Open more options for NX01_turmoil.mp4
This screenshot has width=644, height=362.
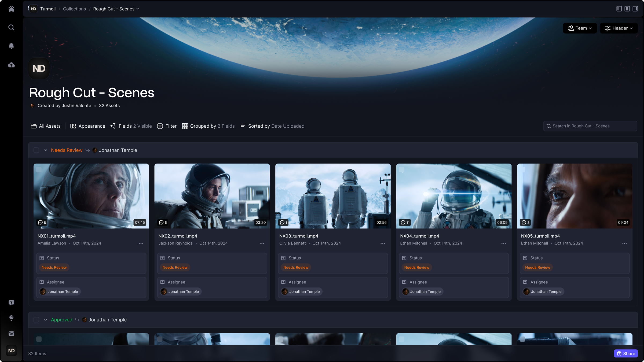[141, 243]
